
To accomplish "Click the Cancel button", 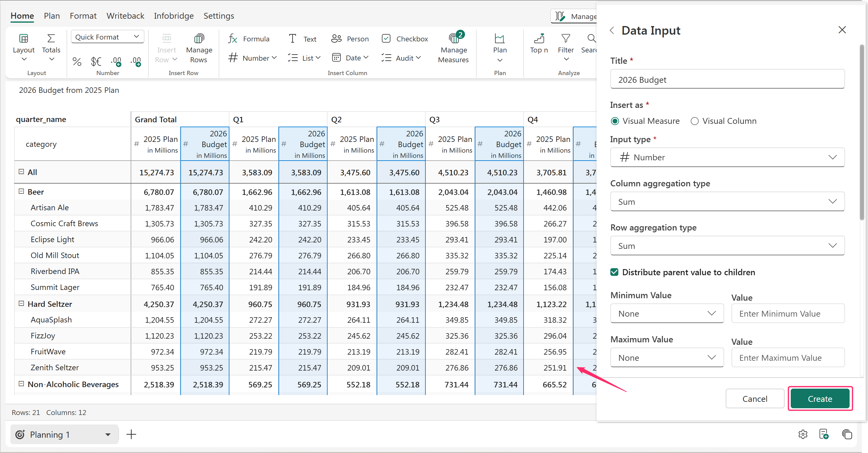I will click(x=755, y=399).
